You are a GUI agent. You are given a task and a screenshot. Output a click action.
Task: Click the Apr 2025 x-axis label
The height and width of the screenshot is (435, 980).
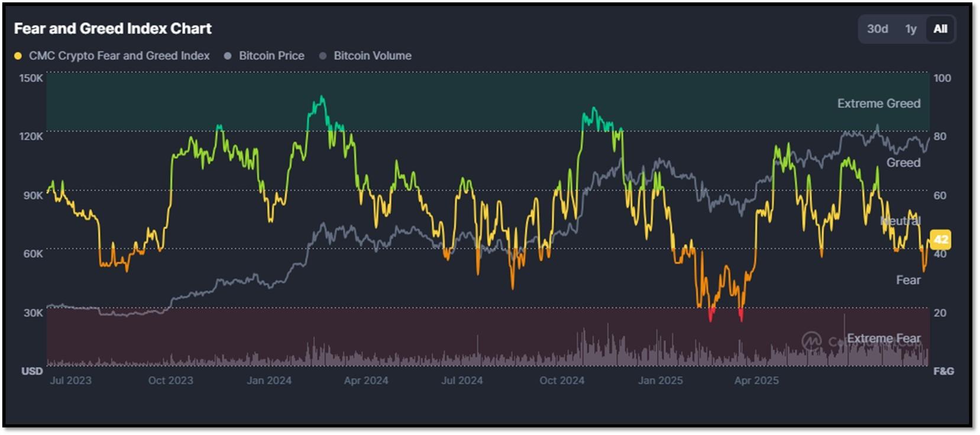[756, 381]
